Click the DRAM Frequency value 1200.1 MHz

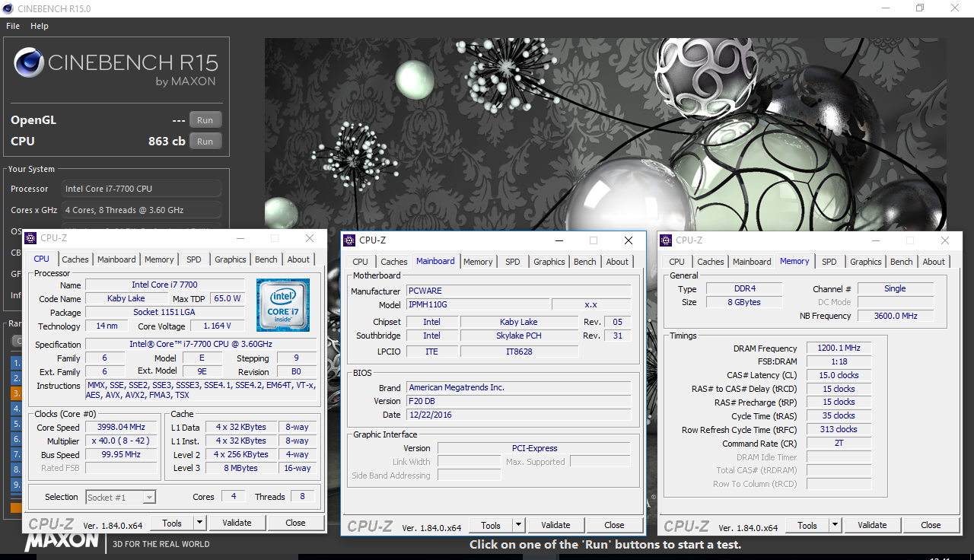click(839, 348)
